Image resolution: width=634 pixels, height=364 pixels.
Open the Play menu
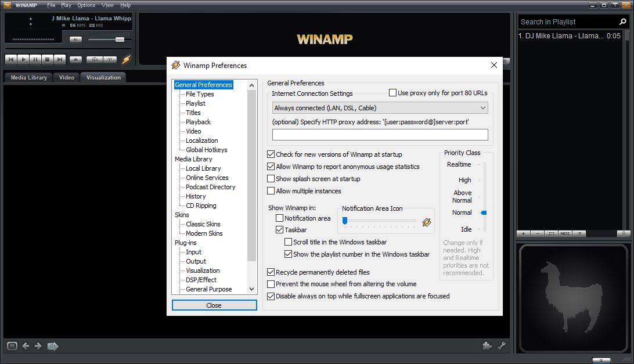point(66,5)
